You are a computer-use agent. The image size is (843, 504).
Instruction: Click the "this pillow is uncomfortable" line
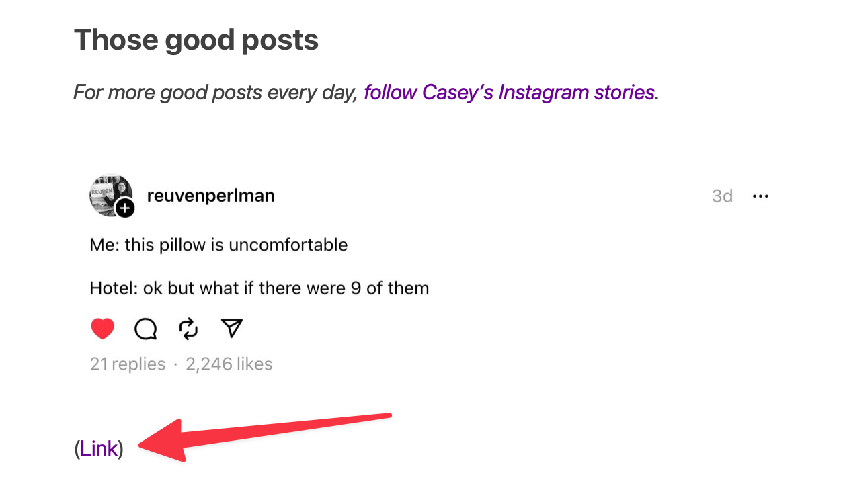236,245
